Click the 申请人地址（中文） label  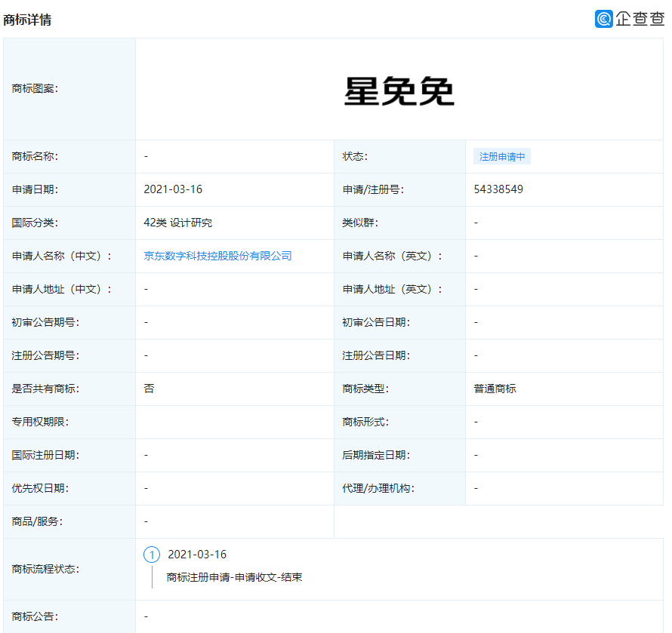[x=62, y=289]
